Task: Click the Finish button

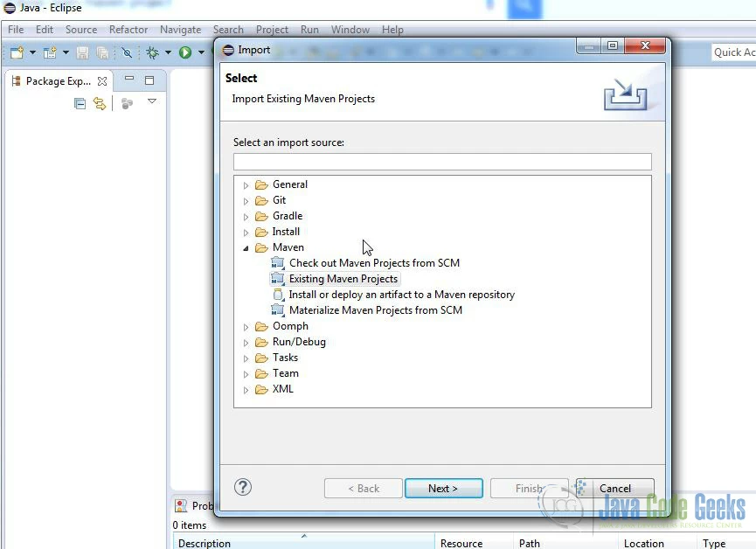Action: click(x=529, y=488)
